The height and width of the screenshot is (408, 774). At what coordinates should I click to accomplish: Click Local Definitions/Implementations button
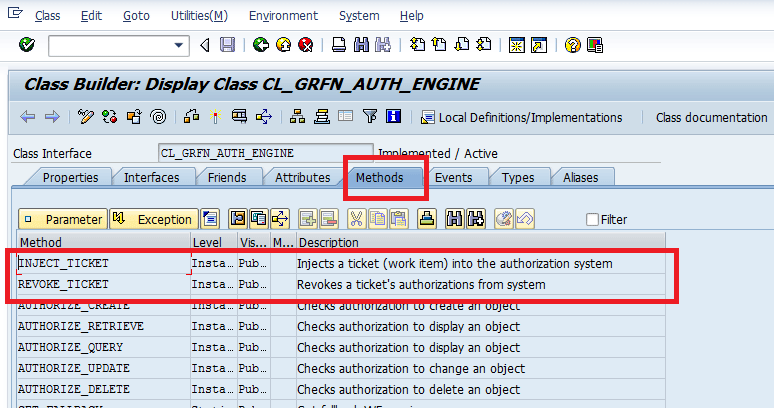pyautogui.click(x=521, y=117)
